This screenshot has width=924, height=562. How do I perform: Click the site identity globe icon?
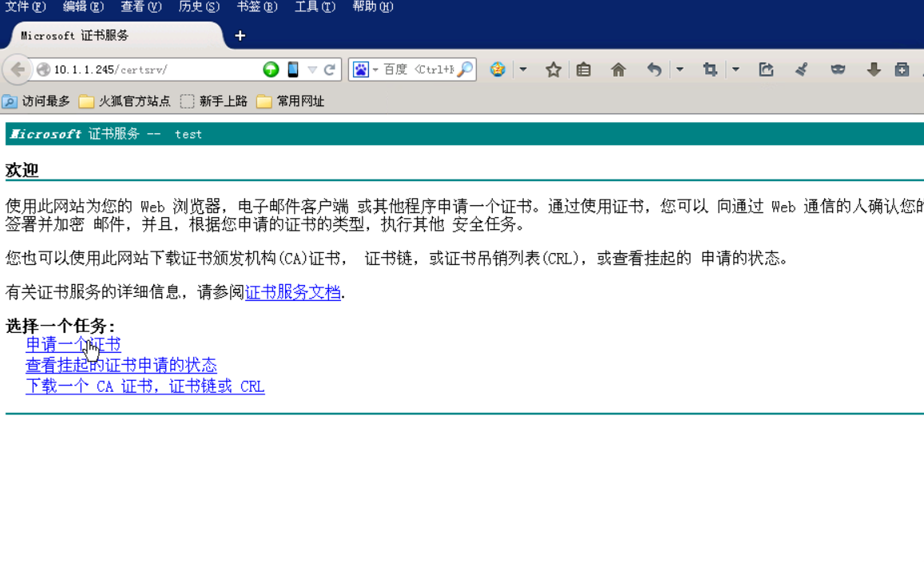pos(43,69)
